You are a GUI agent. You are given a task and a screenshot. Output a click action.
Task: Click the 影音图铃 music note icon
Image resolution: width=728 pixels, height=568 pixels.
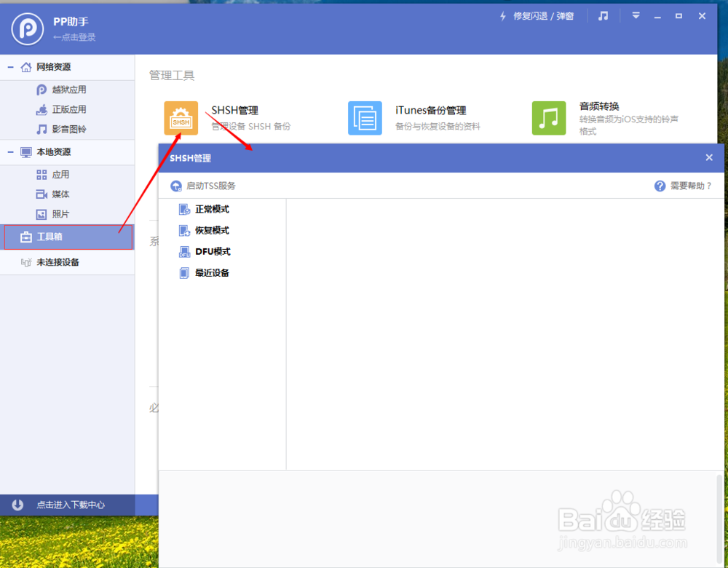tap(41, 129)
